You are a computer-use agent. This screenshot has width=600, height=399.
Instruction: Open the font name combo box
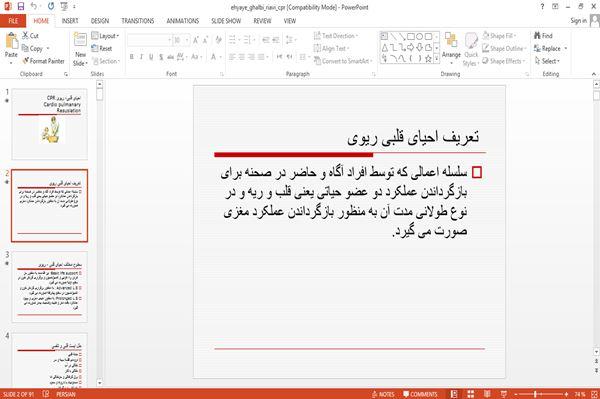(149, 40)
